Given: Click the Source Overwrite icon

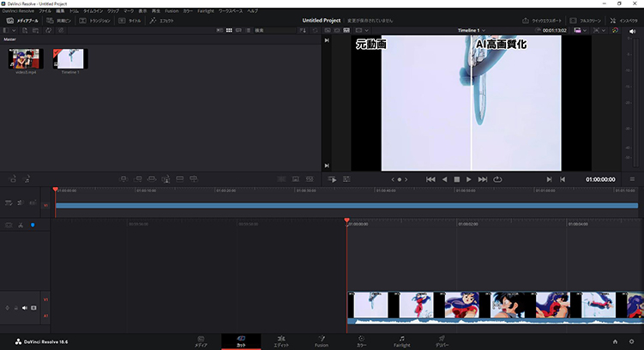Looking at the screenshot, I should click(x=194, y=179).
